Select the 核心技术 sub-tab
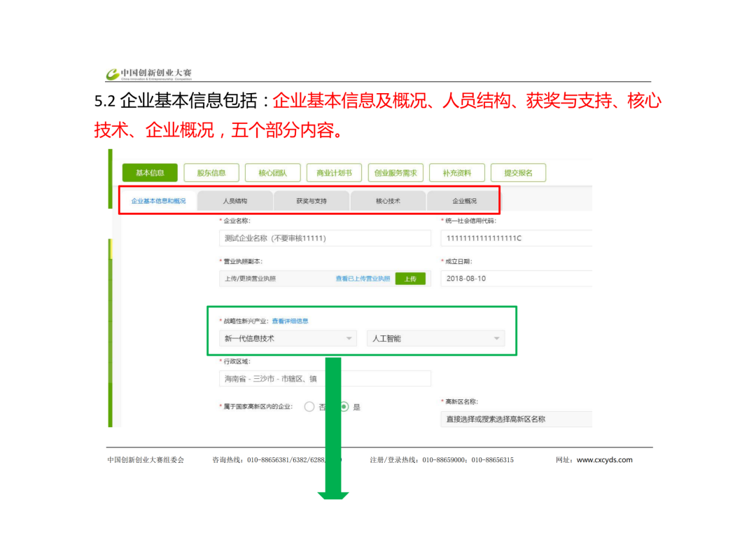This screenshot has height=535, width=756. click(388, 201)
